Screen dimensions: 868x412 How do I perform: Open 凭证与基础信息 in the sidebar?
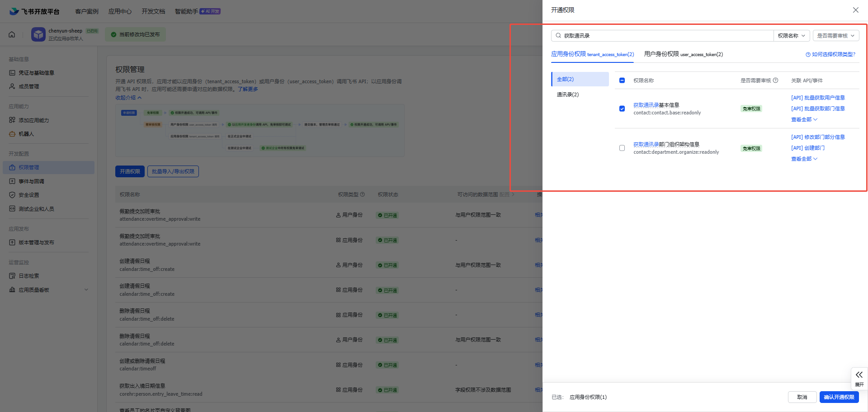pyautogui.click(x=36, y=73)
